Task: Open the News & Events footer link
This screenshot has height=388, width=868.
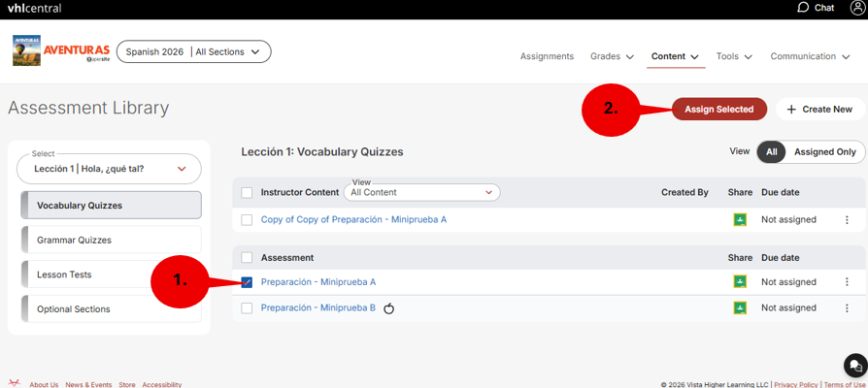Action: click(88, 385)
